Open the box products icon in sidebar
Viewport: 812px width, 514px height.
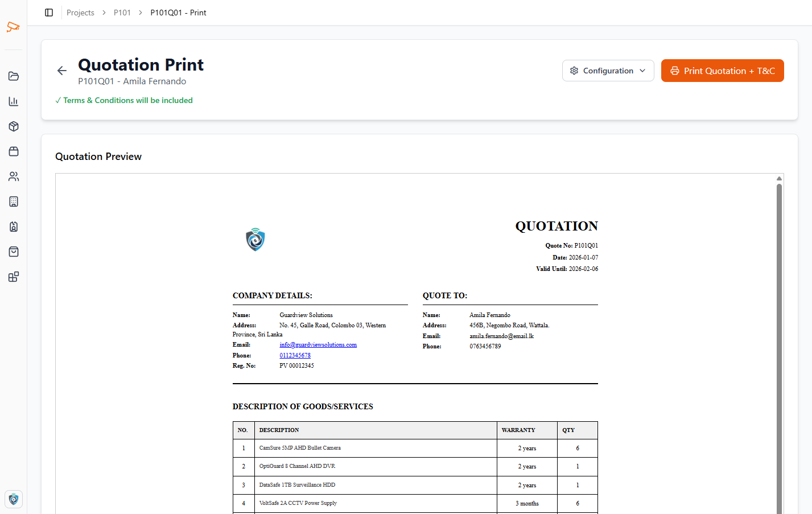[x=14, y=126]
